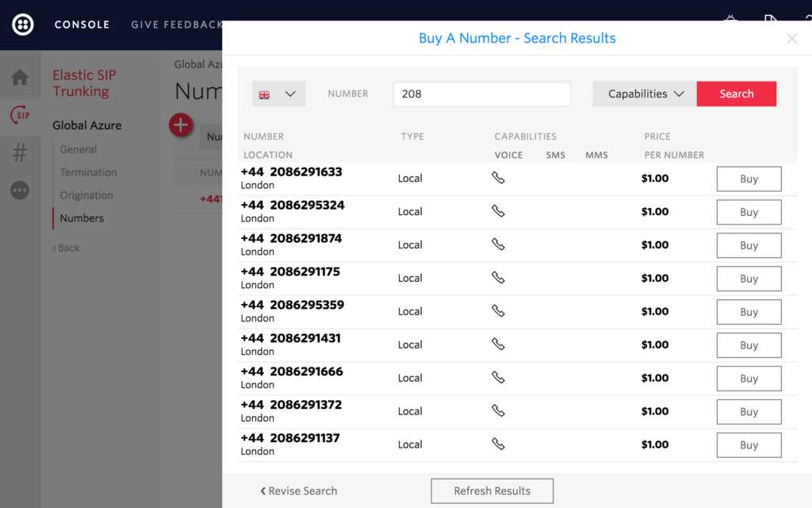Open Origination settings in sidebar

tap(86, 195)
